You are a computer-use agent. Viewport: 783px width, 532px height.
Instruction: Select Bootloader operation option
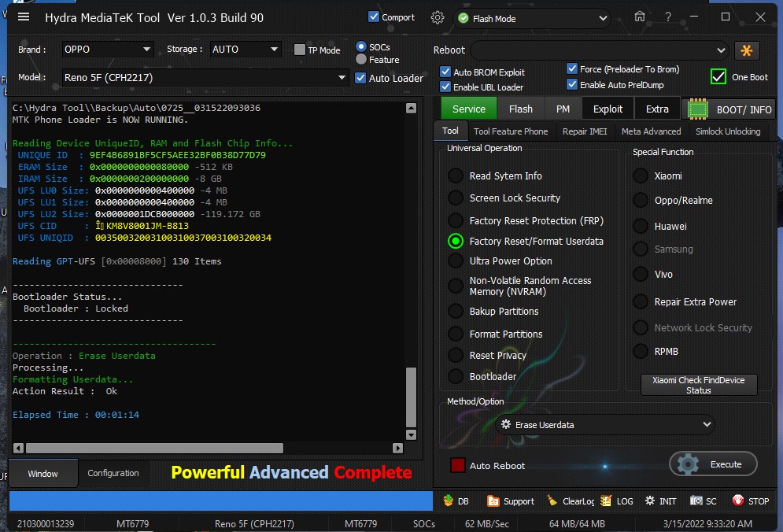[x=456, y=376]
